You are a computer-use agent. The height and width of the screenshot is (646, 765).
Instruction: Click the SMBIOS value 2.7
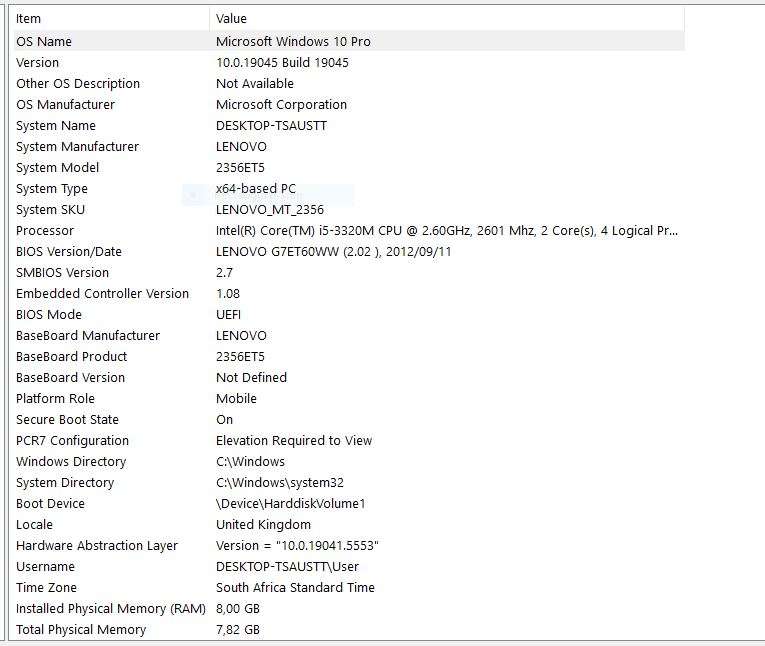pos(224,272)
